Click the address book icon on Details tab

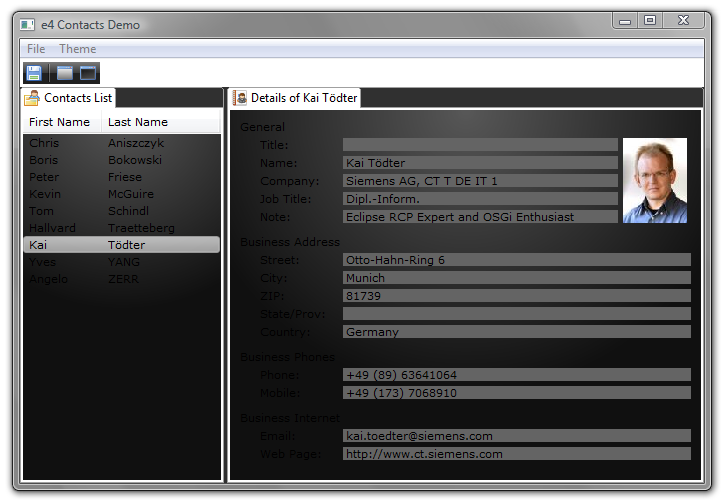click(240, 98)
